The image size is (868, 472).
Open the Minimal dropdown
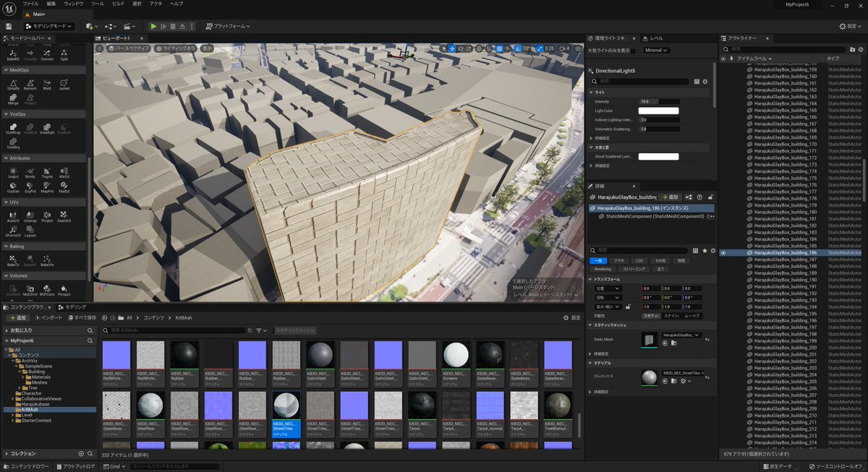[x=656, y=51]
